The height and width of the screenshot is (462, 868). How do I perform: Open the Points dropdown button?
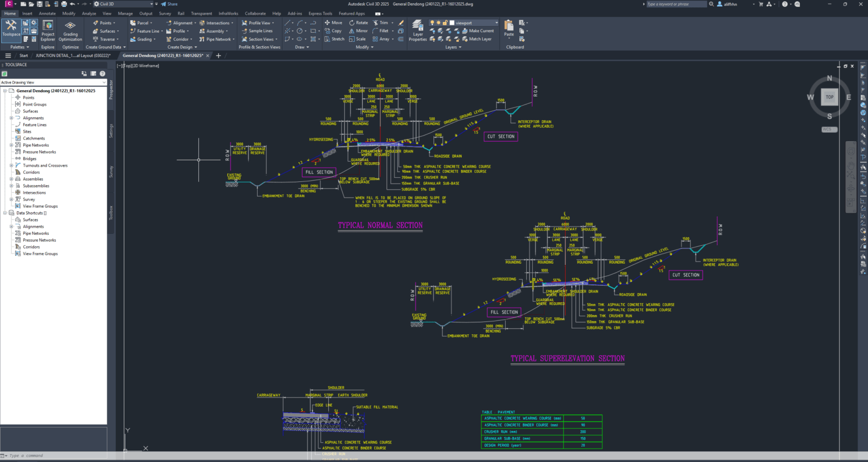105,23
